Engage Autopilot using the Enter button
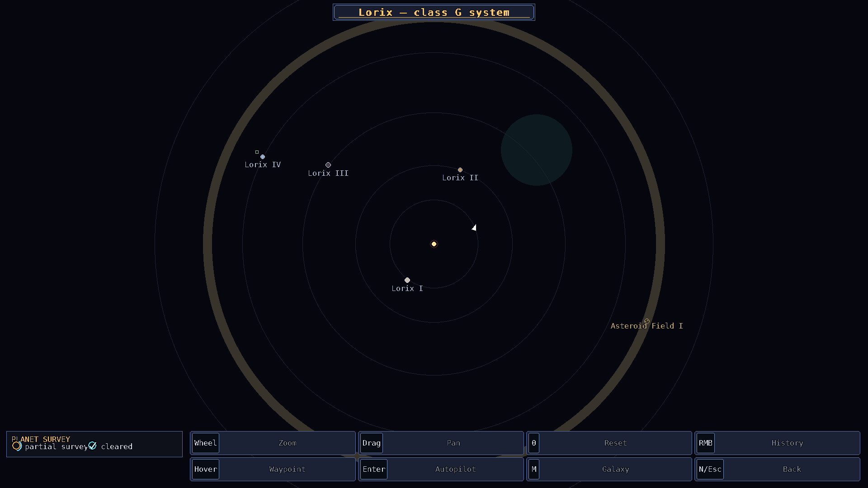The width and height of the screenshot is (868, 488). pos(441,469)
